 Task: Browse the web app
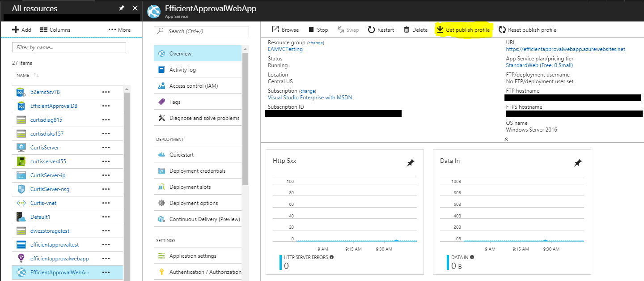coord(285,30)
